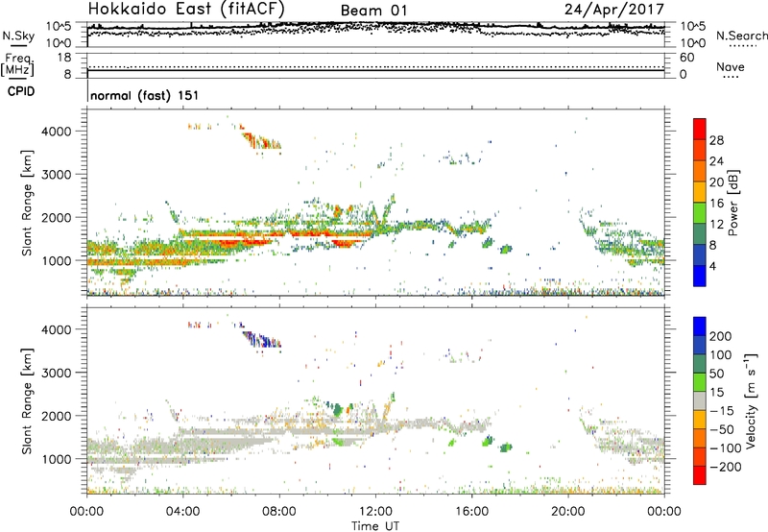Click the date '24/Apr/2017'

tap(614, 10)
